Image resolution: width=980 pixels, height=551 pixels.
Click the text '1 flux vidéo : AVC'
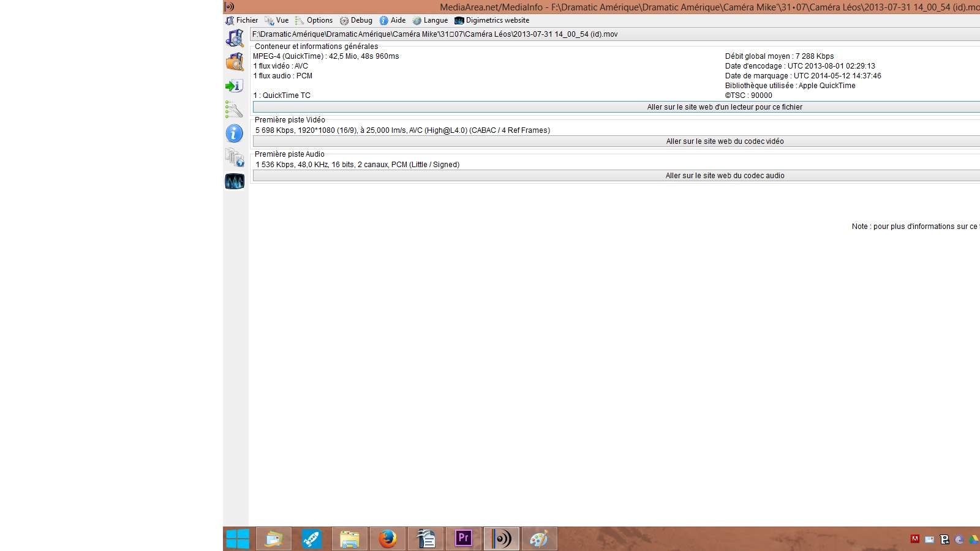[281, 66]
